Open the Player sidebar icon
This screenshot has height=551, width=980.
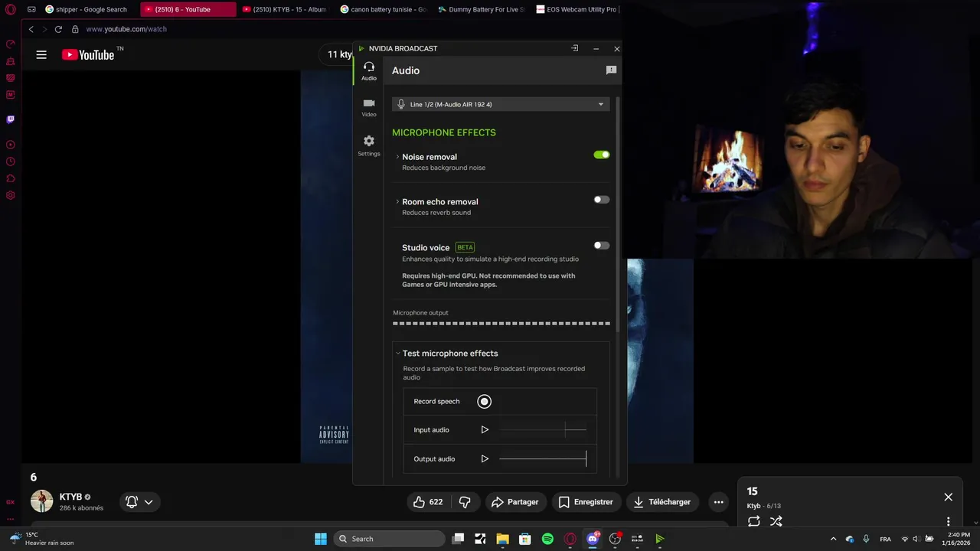point(11,145)
